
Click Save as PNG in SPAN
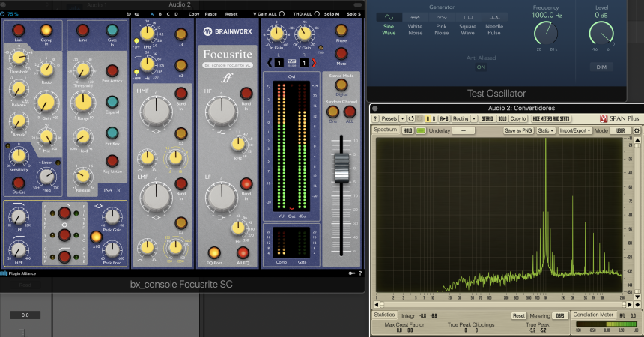(x=518, y=130)
